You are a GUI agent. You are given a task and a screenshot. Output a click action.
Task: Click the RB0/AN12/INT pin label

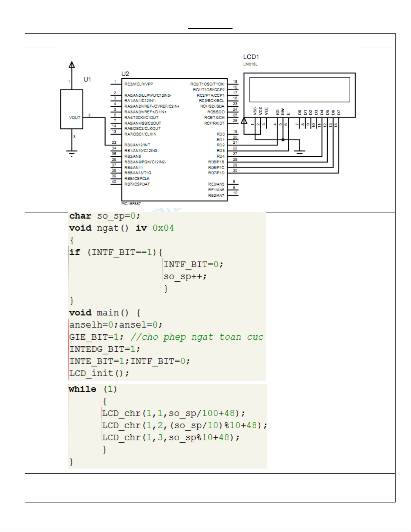137,145
